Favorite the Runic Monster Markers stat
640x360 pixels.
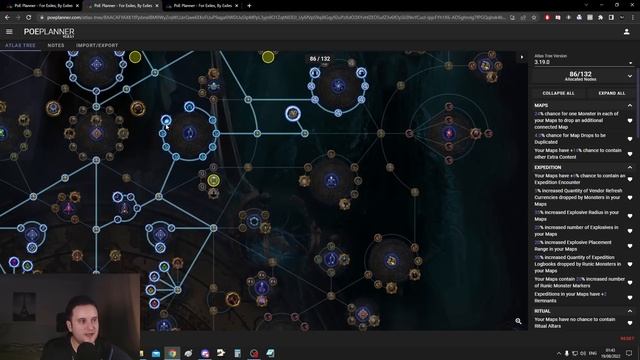(630, 282)
